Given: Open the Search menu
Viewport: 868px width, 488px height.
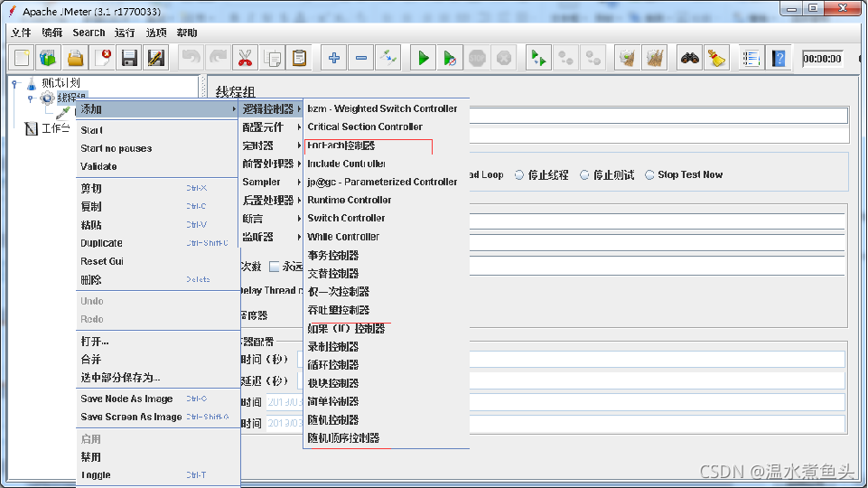Looking at the screenshot, I should pyautogui.click(x=89, y=33).
